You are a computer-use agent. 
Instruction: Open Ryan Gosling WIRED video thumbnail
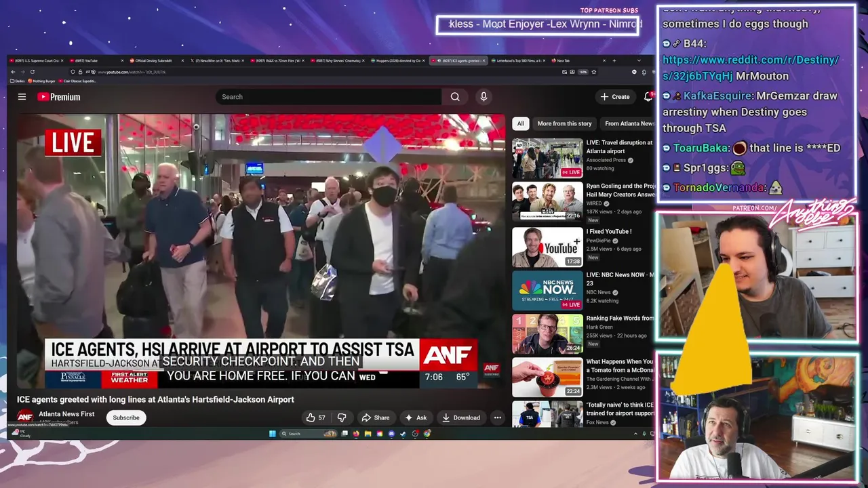click(547, 201)
